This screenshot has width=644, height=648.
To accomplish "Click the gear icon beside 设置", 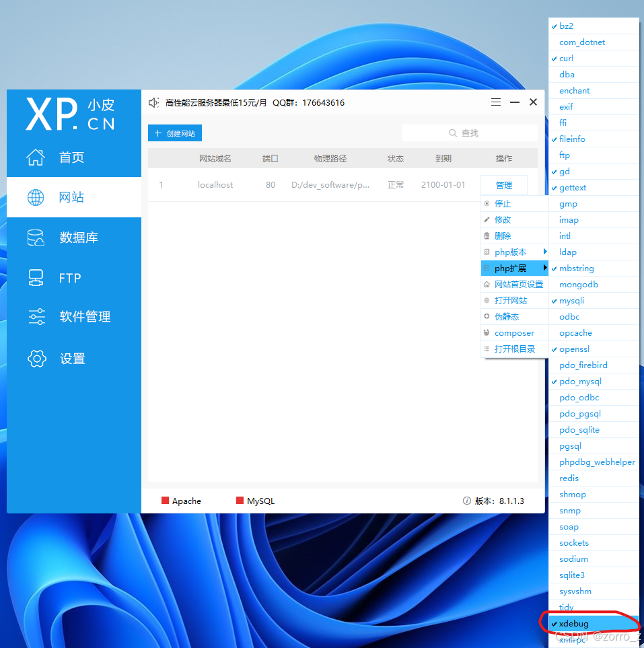I will pyautogui.click(x=37, y=358).
